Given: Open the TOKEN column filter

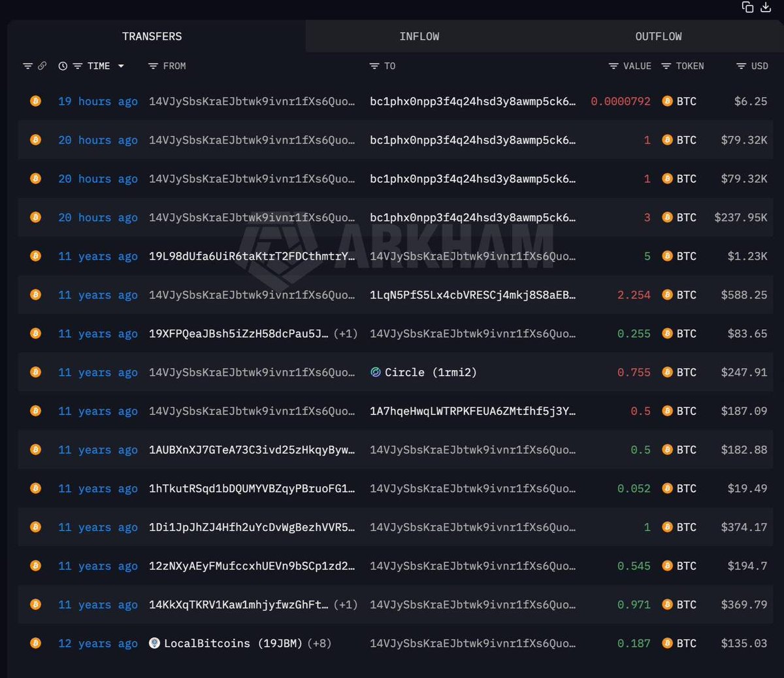Looking at the screenshot, I should (x=666, y=66).
